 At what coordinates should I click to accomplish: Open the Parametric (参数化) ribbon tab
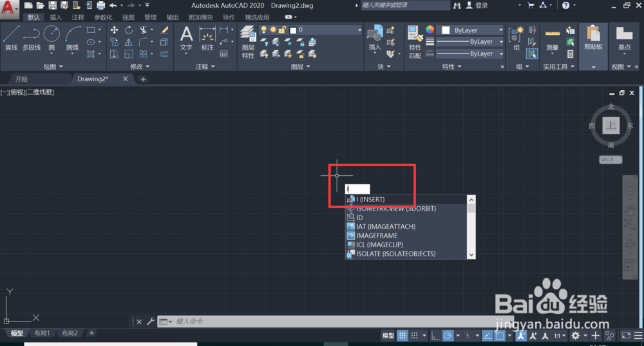coord(103,17)
